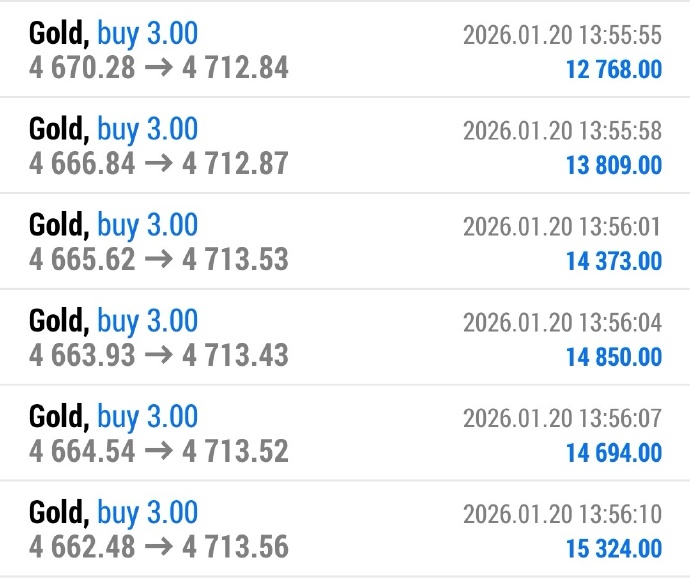The image size is (690, 579).
Task: Click the timestamp 2026.01.20 13:55:55
Action: [x=562, y=36]
